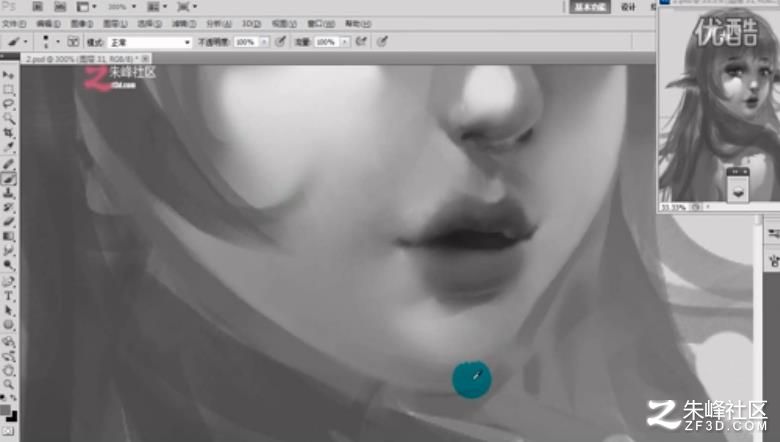Toggle pressure control for brush size

(x=382, y=42)
